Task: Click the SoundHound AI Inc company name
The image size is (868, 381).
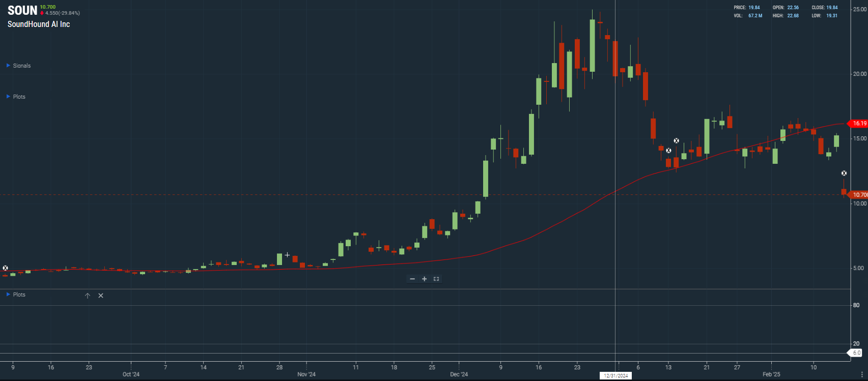Action: [x=39, y=24]
